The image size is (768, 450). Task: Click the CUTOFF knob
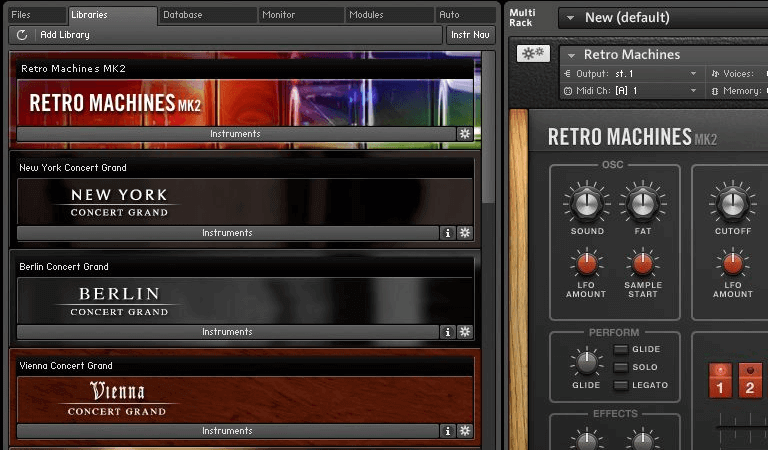(x=733, y=203)
